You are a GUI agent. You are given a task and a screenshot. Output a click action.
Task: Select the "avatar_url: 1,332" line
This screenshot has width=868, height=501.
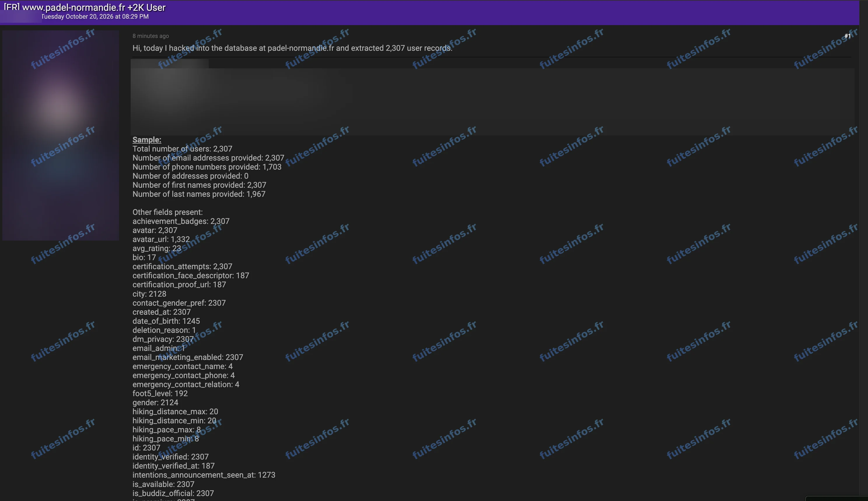[161, 239]
